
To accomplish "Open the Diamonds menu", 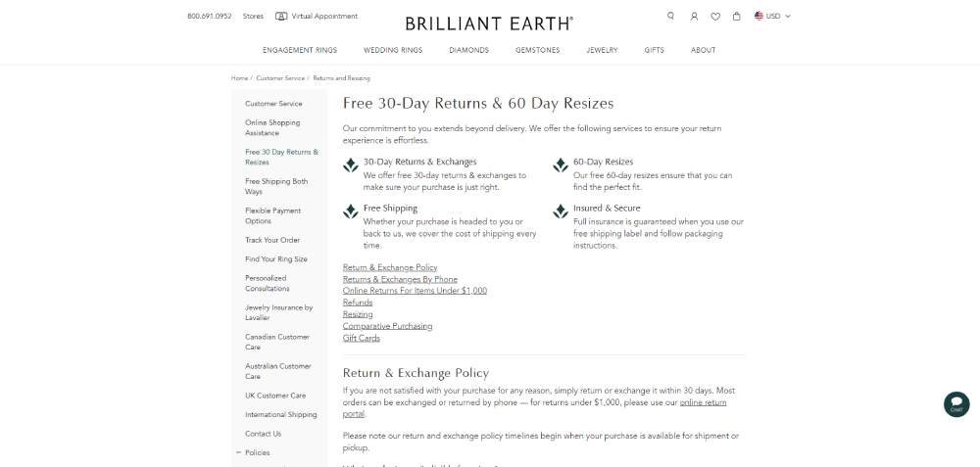I will pos(468,50).
